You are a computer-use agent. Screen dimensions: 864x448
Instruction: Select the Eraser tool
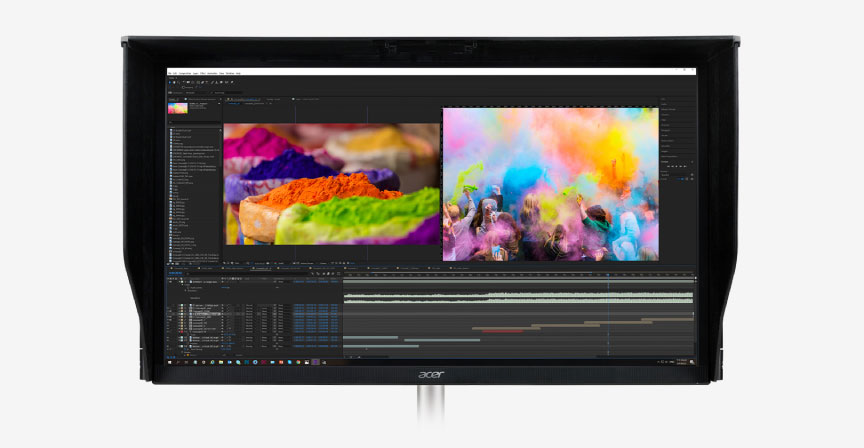221,83
